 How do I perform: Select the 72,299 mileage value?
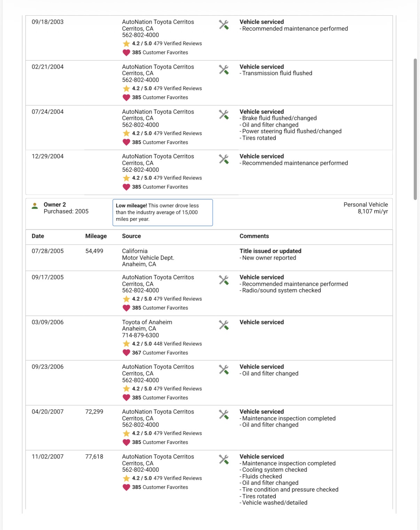pos(94,412)
